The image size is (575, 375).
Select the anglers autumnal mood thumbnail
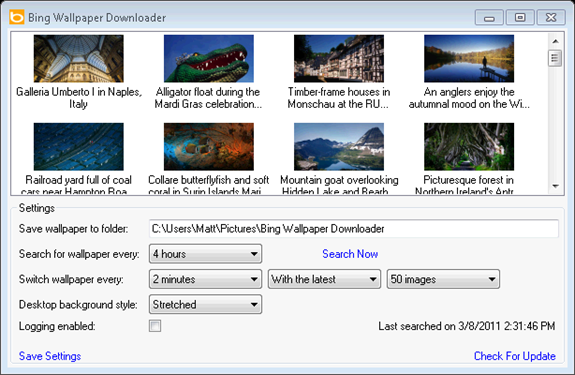pyautogui.click(x=469, y=59)
